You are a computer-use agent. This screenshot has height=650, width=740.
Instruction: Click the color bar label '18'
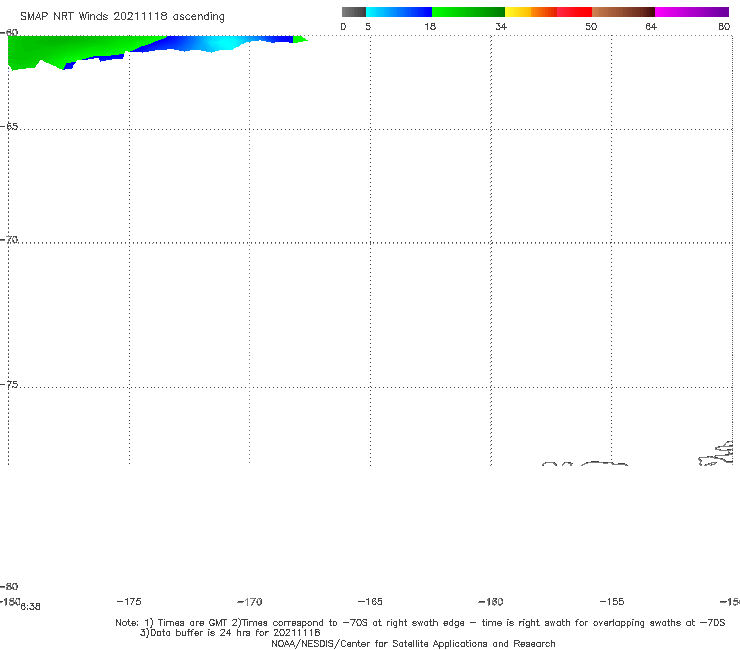430,27
